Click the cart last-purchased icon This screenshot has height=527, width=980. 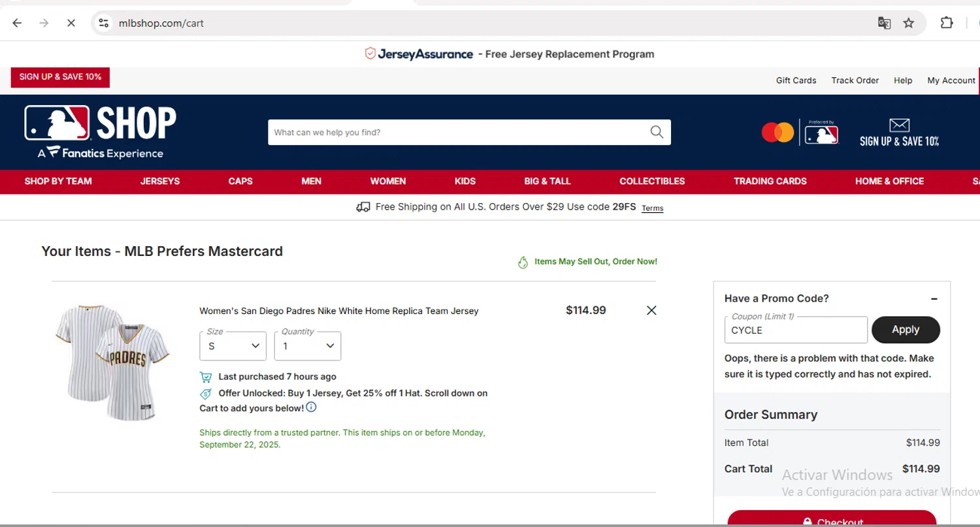point(206,377)
